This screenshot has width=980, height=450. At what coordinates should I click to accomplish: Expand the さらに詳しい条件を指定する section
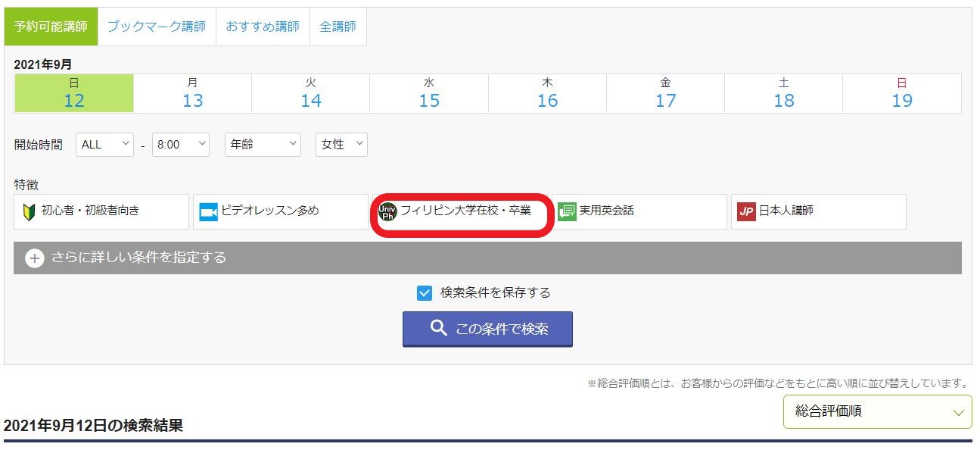pos(487,258)
